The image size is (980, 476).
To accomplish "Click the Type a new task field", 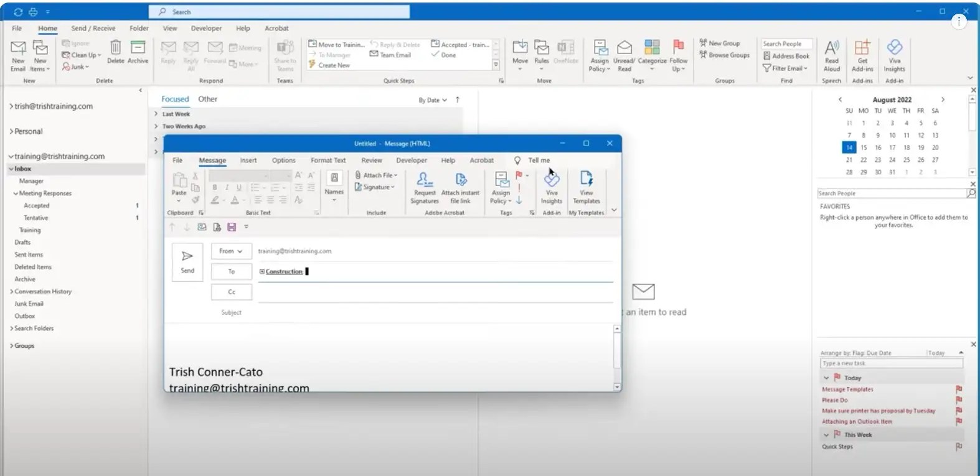I will [890, 363].
